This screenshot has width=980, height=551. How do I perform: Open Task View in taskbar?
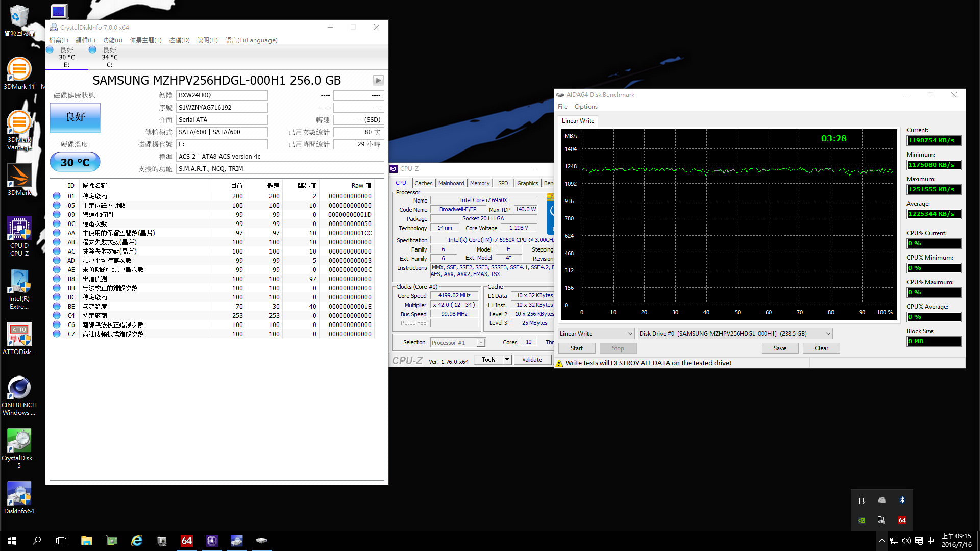(61, 541)
